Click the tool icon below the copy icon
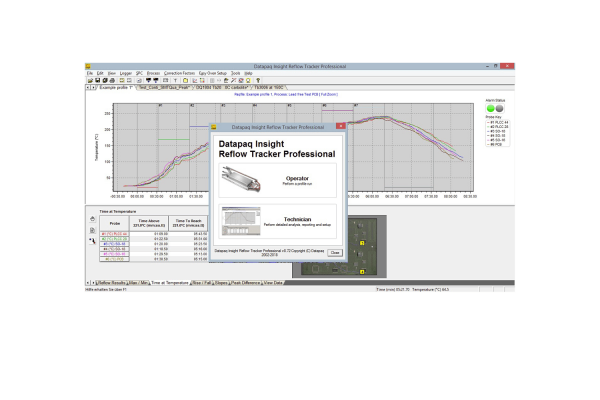This screenshot has height=400, width=600. pos(92,241)
